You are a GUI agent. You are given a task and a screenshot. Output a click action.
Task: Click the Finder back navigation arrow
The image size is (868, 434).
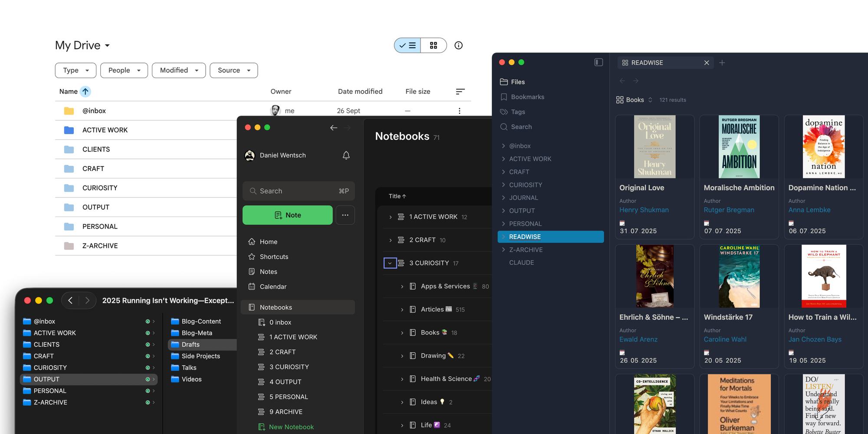coord(70,300)
